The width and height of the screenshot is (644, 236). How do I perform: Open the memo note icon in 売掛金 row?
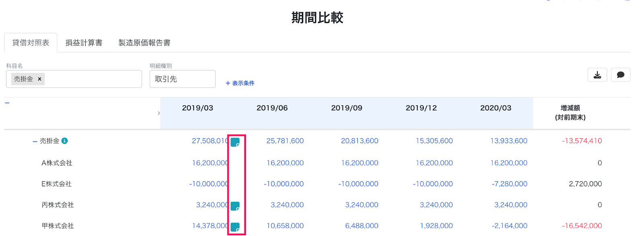point(235,142)
